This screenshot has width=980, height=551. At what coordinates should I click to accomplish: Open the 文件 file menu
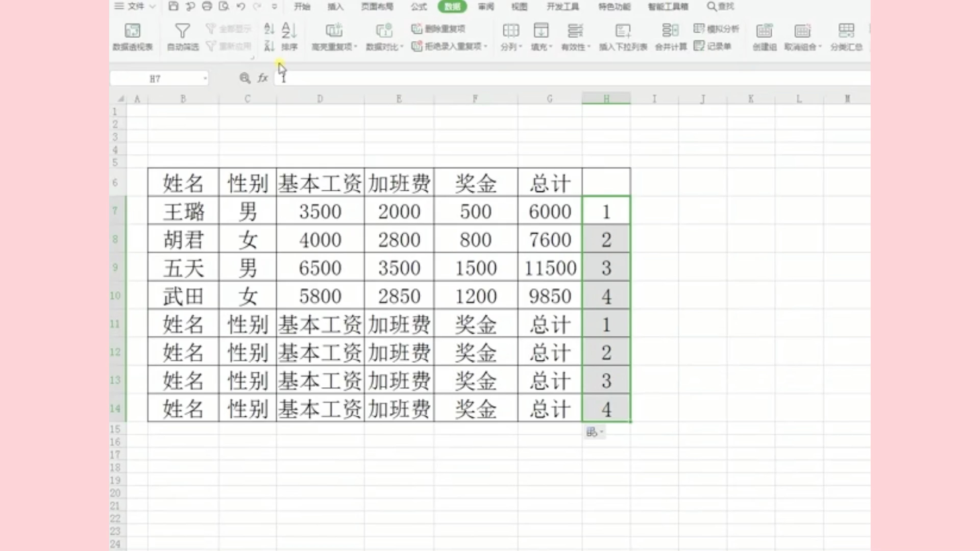[135, 6]
